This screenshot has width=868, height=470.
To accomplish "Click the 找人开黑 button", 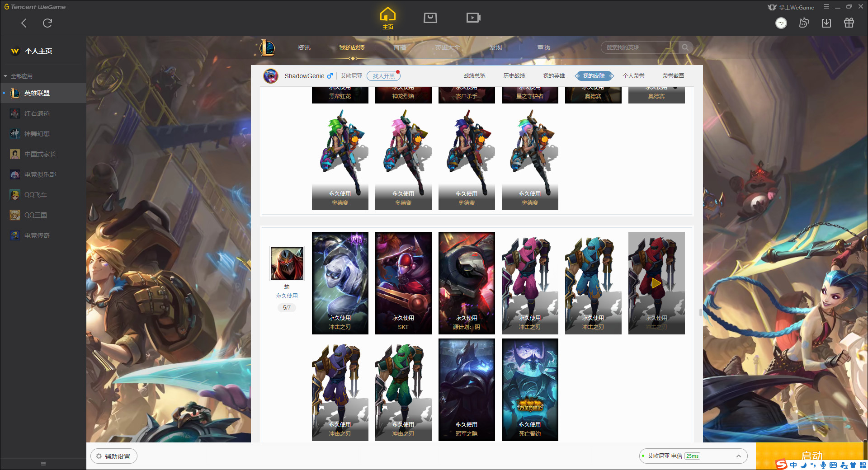I will (383, 76).
